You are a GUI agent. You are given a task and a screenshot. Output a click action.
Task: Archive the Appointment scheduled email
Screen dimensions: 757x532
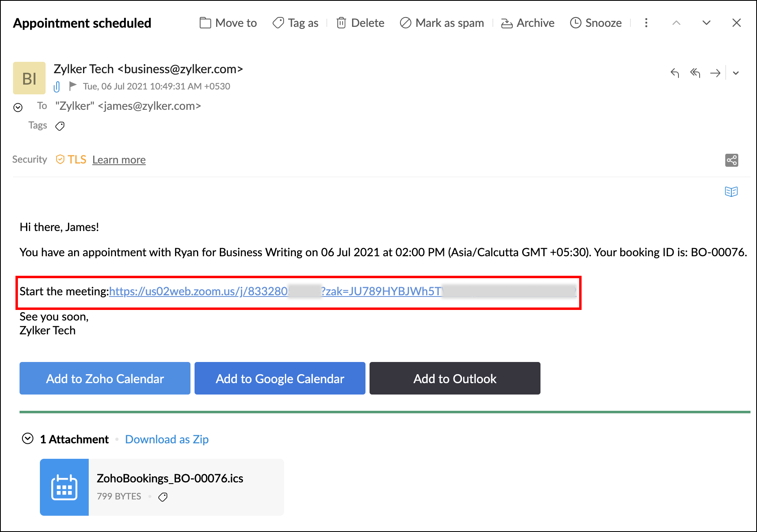(527, 23)
